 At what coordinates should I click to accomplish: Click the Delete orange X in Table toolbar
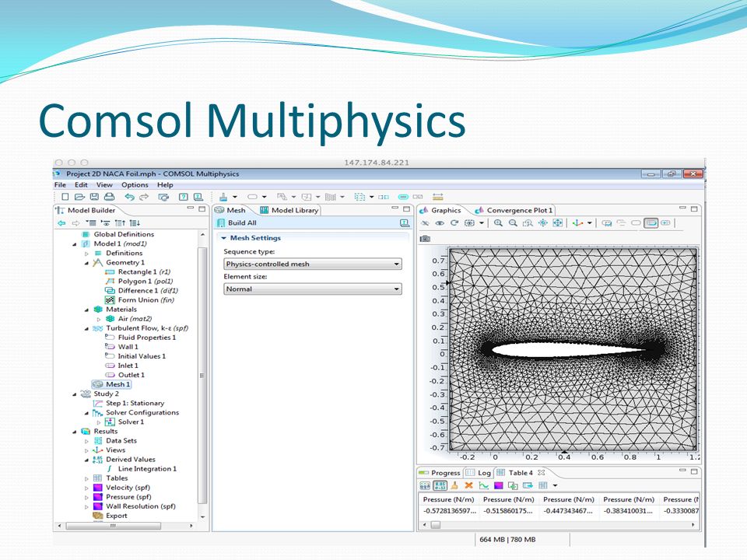tap(468, 485)
